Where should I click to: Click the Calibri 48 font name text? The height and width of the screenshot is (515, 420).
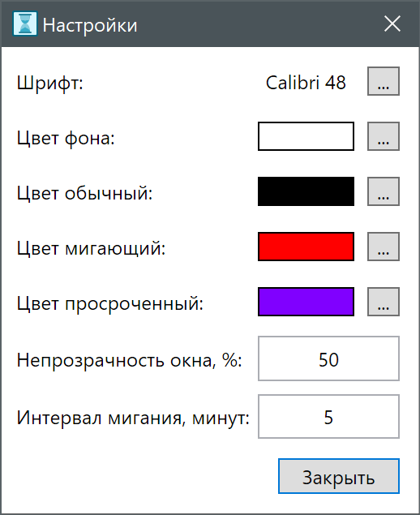[306, 83]
